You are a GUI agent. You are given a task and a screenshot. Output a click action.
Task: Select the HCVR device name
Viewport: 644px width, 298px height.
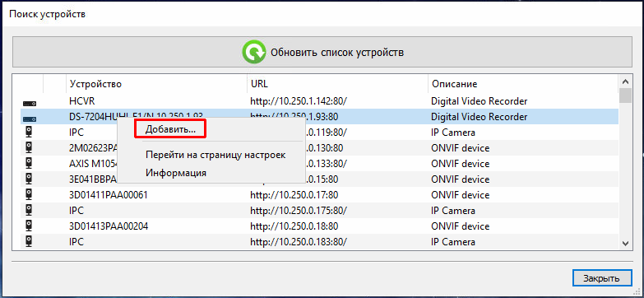[x=82, y=101]
